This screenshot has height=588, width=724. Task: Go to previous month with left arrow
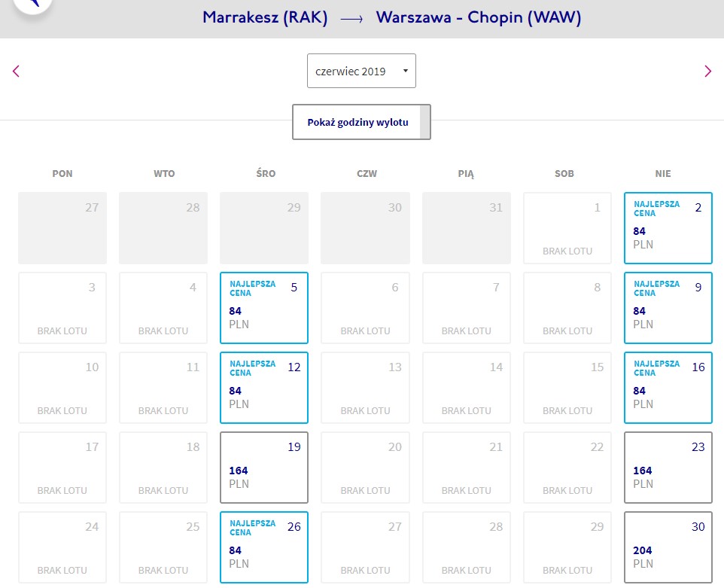pos(16,71)
